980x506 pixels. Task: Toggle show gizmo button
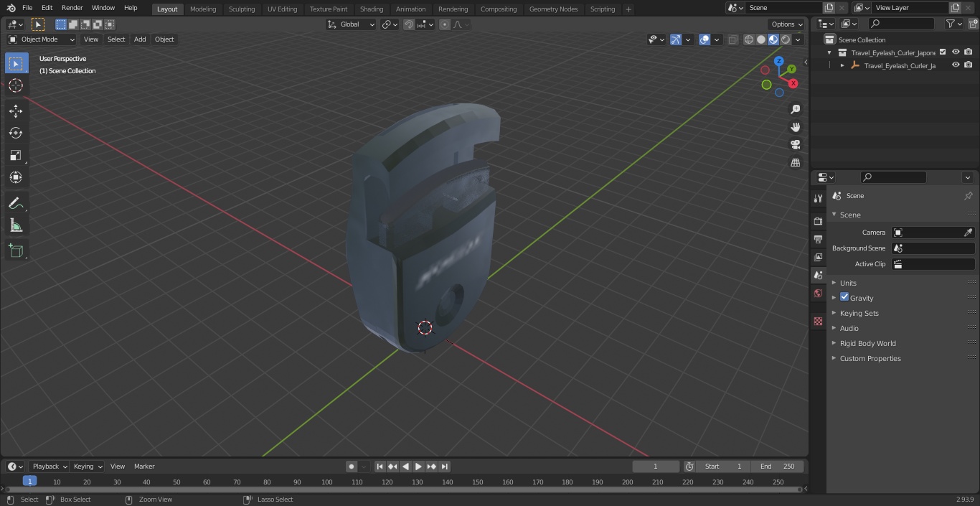pyautogui.click(x=675, y=39)
